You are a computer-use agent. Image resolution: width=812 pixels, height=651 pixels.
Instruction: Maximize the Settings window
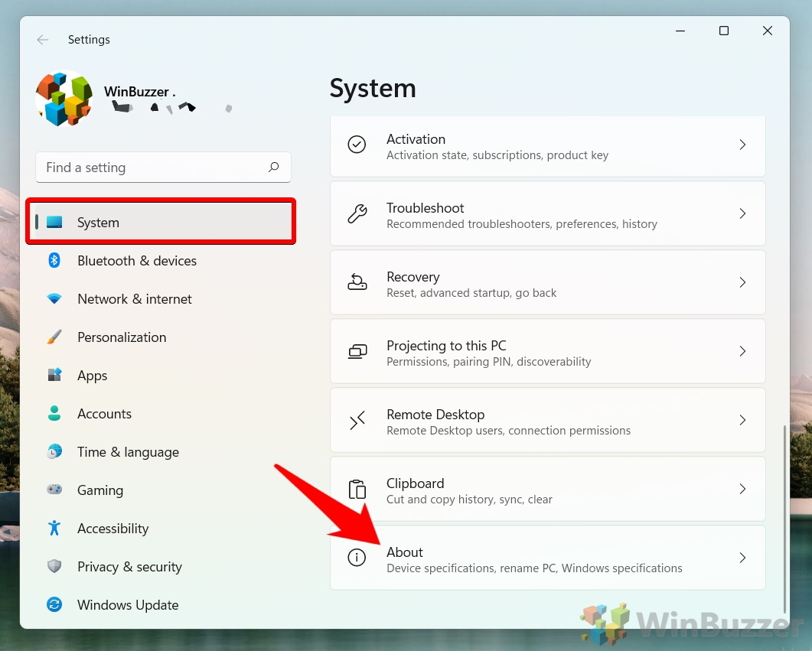tap(724, 31)
